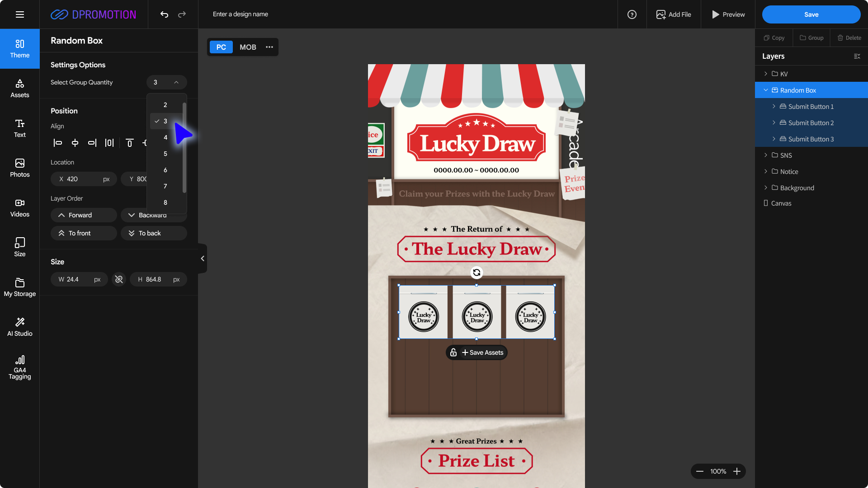
Task: Collapse the Layers panel icon
Action: [x=857, y=56]
